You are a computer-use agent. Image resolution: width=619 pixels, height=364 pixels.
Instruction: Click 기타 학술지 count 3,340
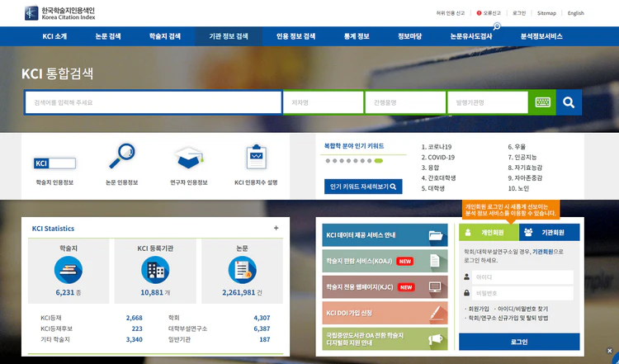point(135,339)
